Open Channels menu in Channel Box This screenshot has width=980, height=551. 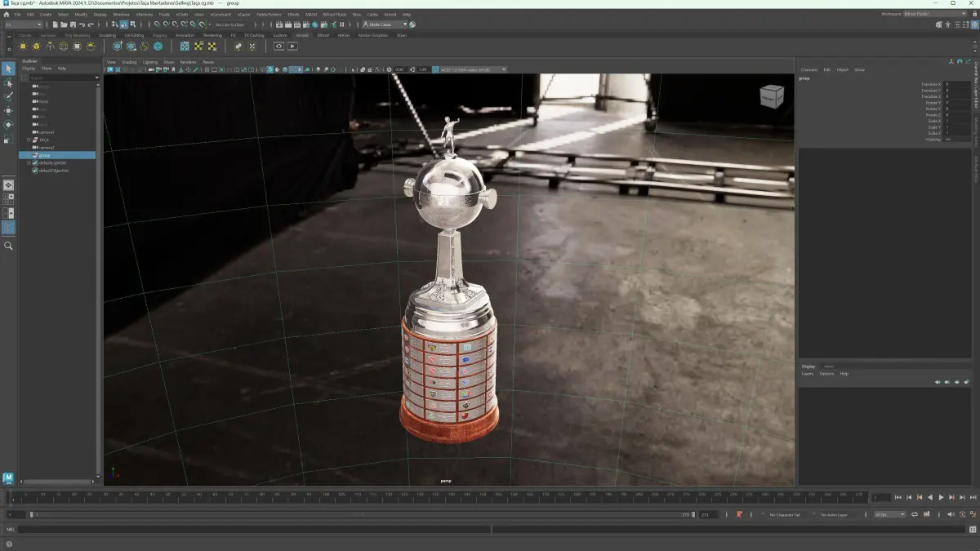click(808, 69)
